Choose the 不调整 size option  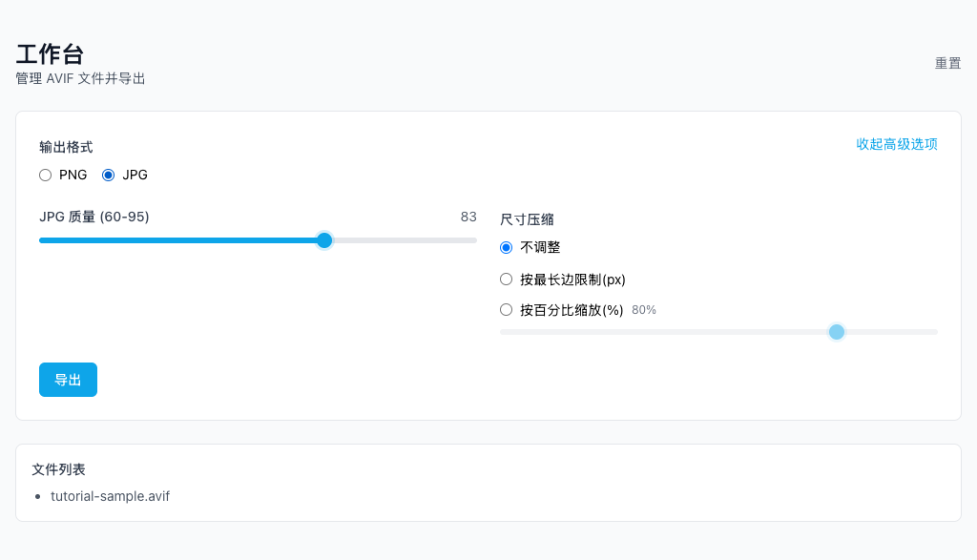[506, 247]
